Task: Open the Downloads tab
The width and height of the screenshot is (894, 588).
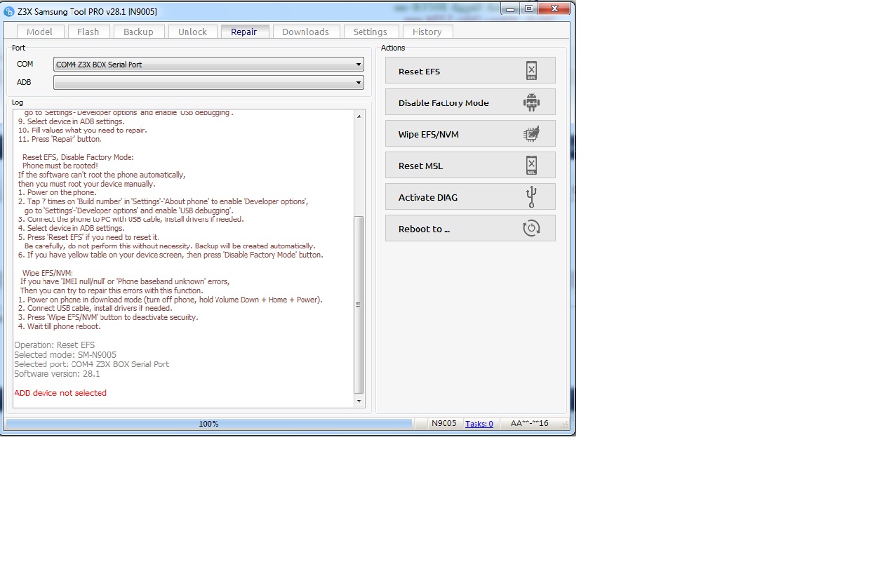Action: (x=305, y=32)
